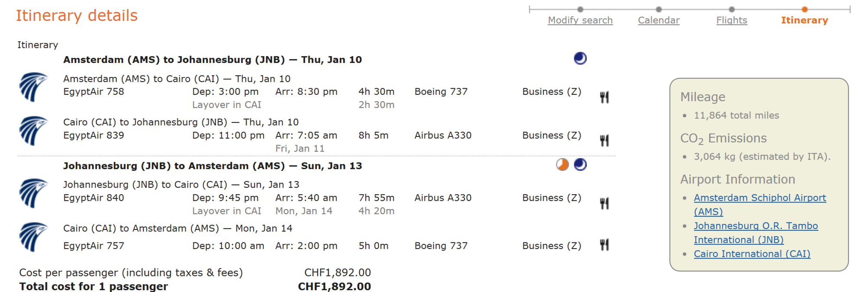Click the EgyptAir logo beside flight 758
Screen dimensions: 868x292
click(33, 87)
